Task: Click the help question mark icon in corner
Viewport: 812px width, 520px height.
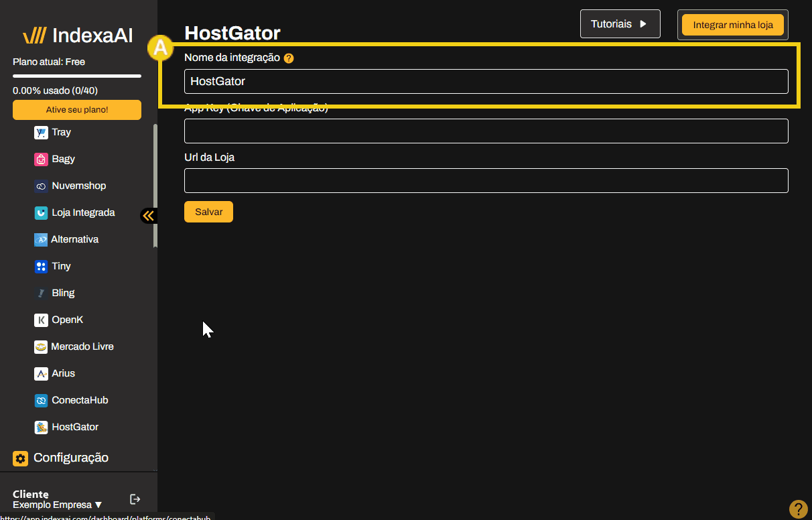Action: tap(798, 509)
